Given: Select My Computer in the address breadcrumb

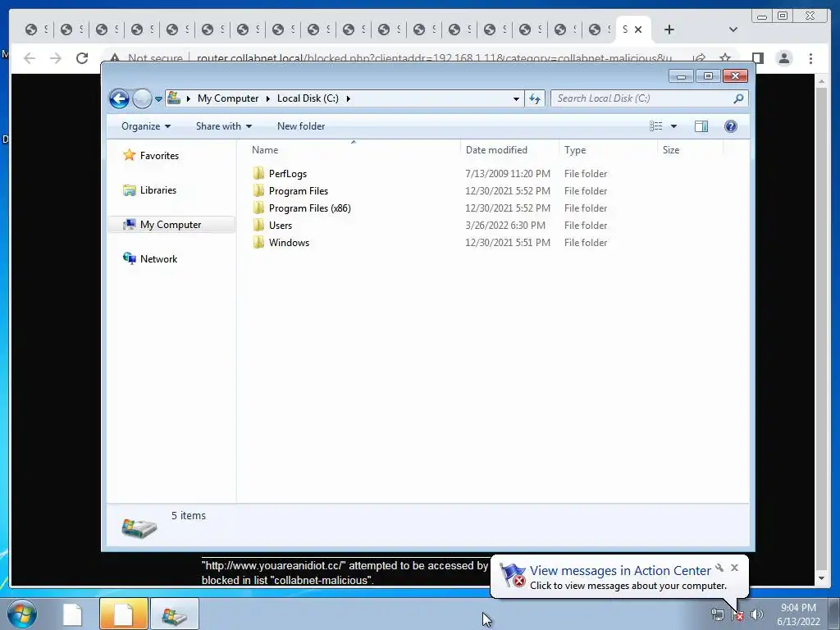Looking at the screenshot, I should [x=228, y=98].
